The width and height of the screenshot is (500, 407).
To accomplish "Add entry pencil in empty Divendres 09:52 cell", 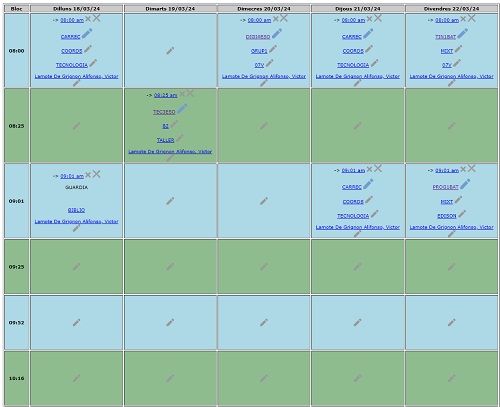I will pyautogui.click(x=452, y=322).
